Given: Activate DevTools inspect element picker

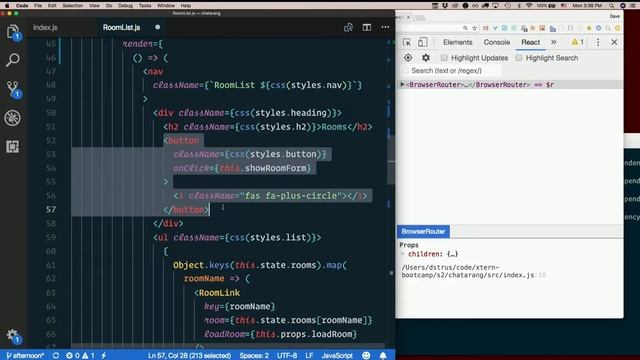Looking at the screenshot, I should click(407, 42).
